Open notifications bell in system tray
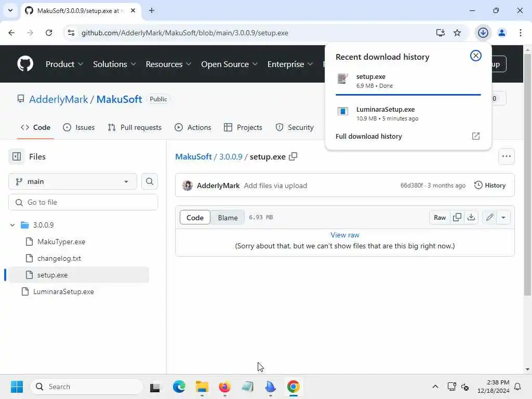Viewport: 532px width, 399px height. (x=517, y=387)
